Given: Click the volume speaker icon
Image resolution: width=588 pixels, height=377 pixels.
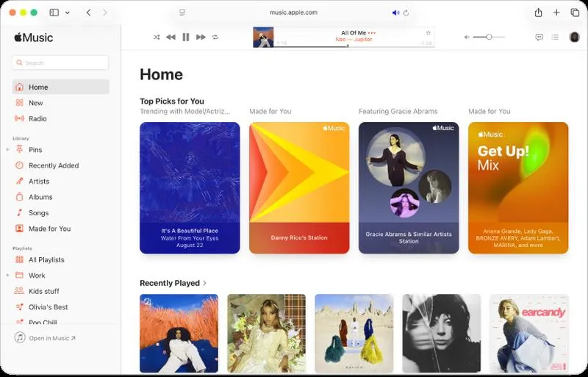Looking at the screenshot, I should pos(467,37).
